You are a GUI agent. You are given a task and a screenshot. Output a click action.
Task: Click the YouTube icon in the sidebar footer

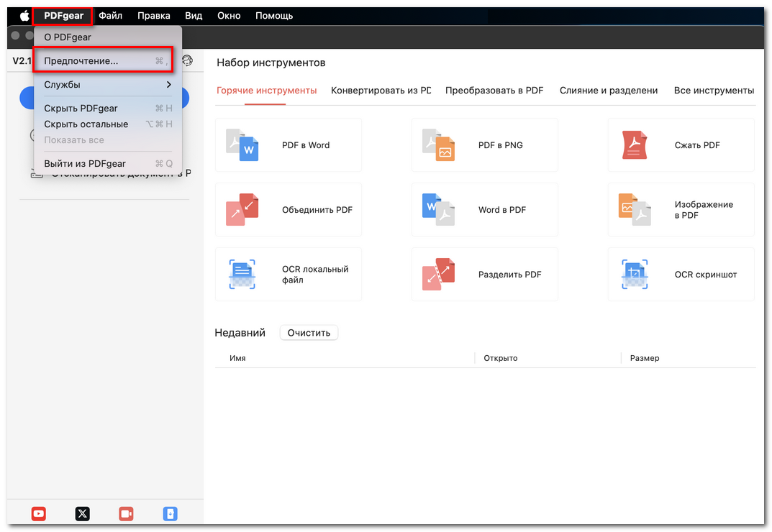[39, 513]
